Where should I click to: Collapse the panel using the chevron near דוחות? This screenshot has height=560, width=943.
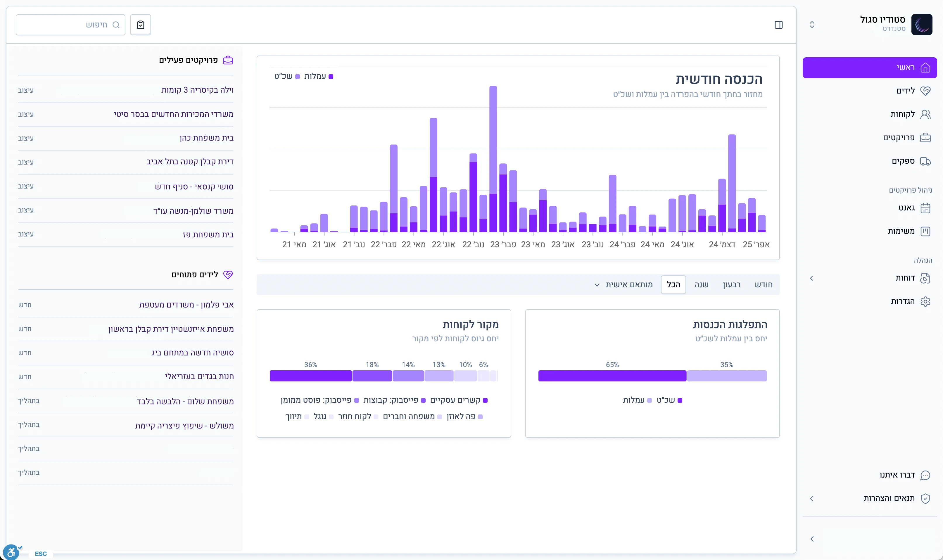[812, 278]
